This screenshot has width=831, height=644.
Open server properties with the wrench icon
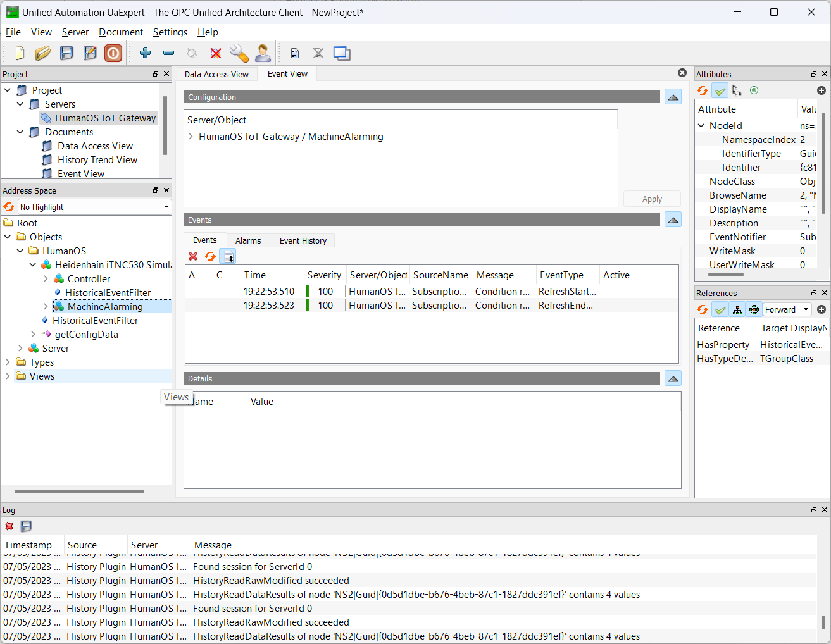point(239,53)
